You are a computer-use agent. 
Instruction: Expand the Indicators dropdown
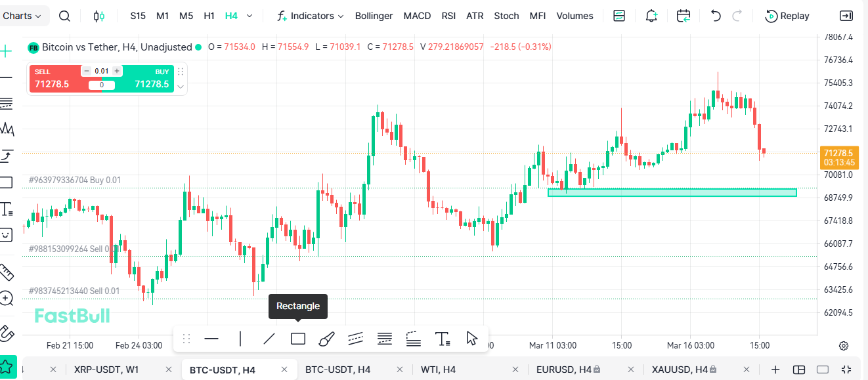(311, 16)
